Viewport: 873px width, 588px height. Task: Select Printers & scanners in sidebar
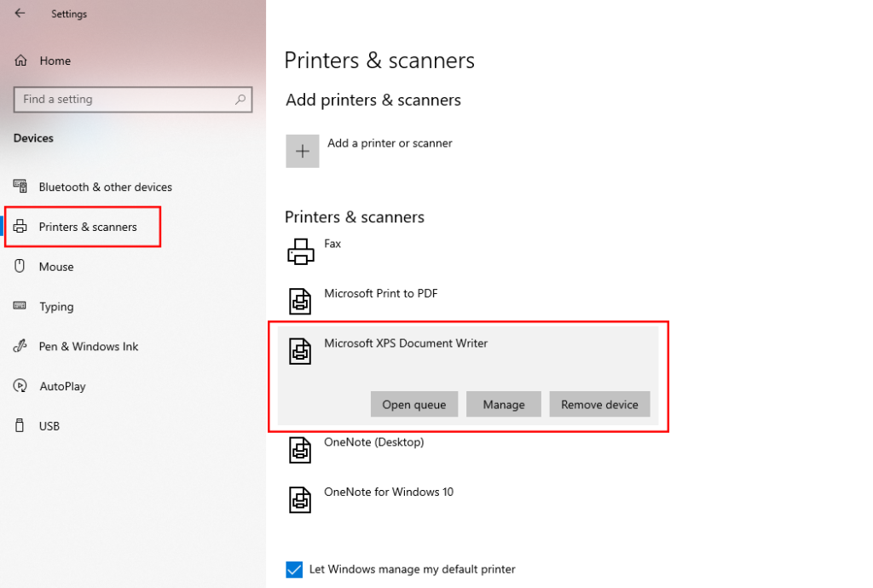pyautogui.click(x=87, y=228)
